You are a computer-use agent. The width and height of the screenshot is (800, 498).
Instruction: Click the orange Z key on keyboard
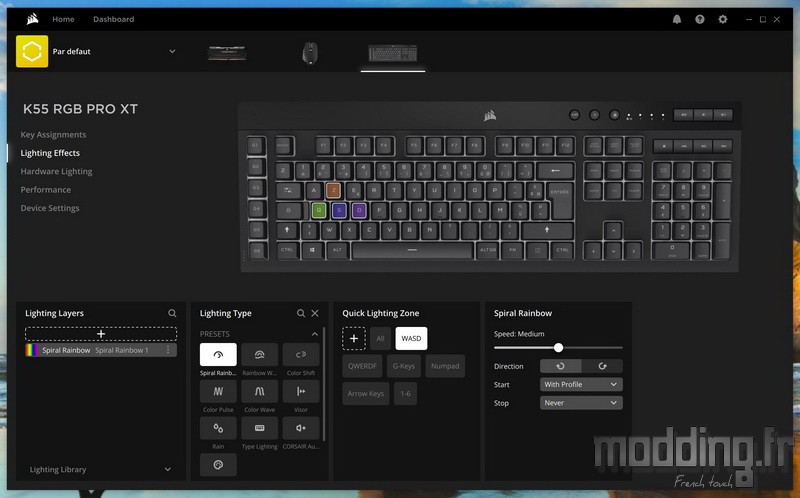coord(333,190)
